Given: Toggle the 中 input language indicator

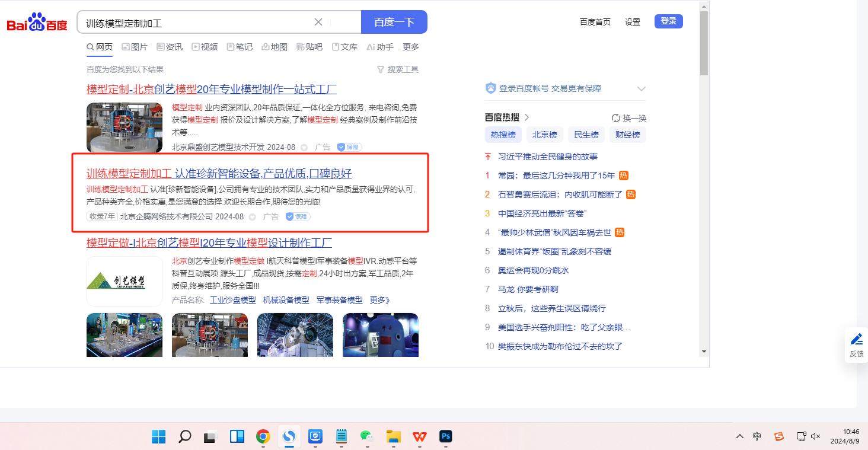Looking at the screenshot, I should [757, 437].
